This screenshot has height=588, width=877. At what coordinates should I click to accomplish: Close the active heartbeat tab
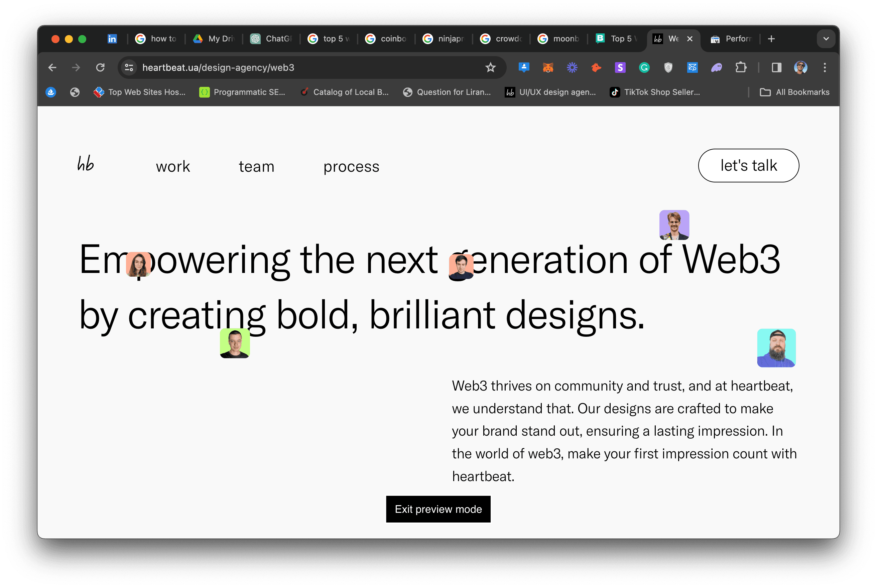[x=690, y=39]
